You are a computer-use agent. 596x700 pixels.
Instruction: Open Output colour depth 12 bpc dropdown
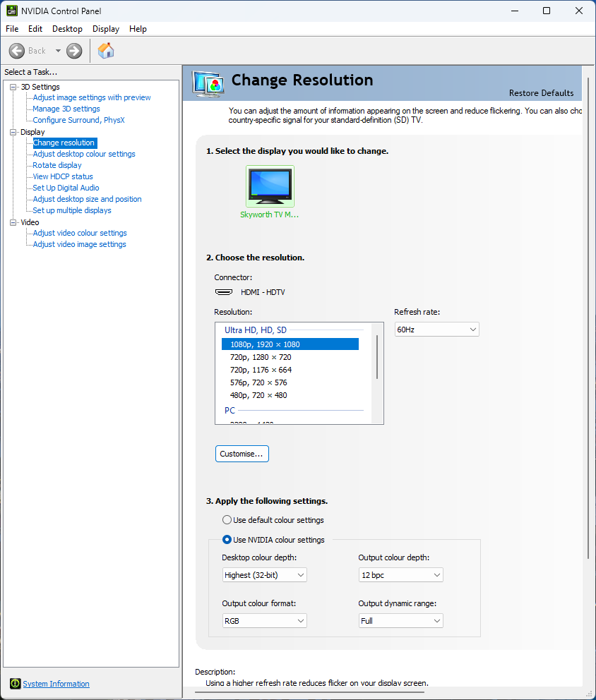[401, 575]
